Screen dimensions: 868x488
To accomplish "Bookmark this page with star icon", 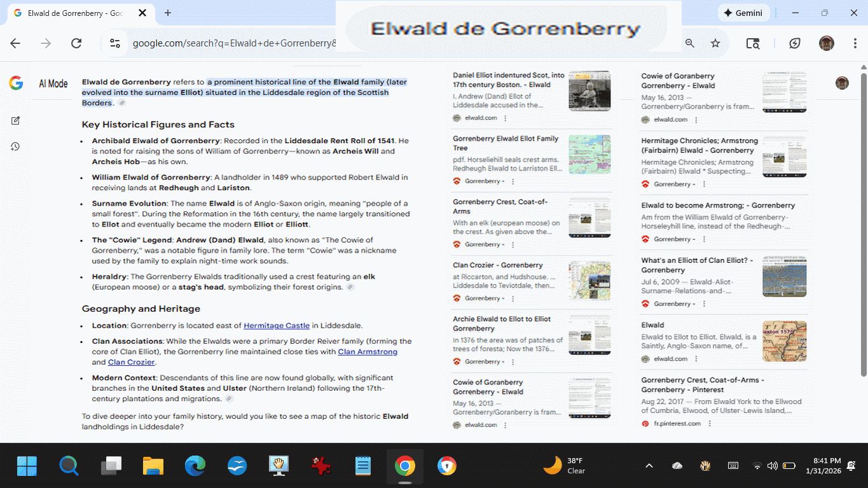I will point(715,43).
